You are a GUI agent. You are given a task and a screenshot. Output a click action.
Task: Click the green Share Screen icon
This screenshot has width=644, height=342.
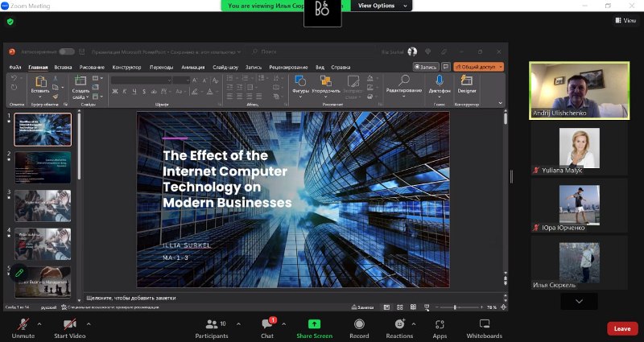coord(314,323)
